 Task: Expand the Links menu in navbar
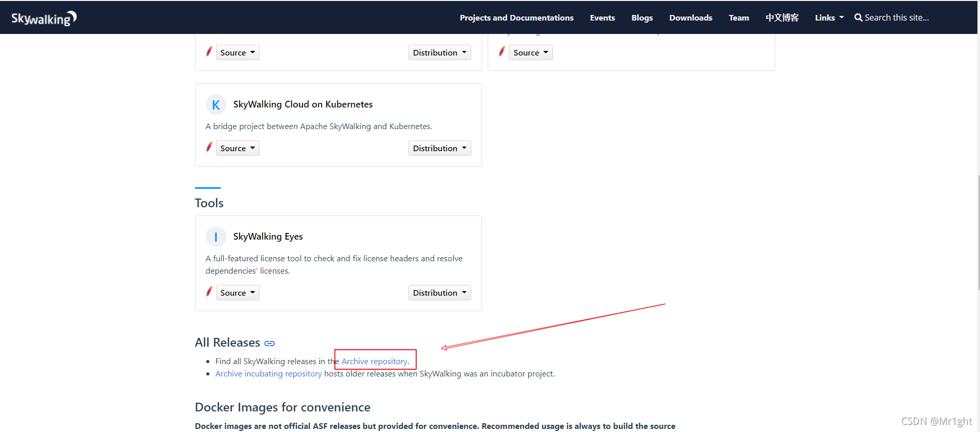pyautogui.click(x=829, y=17)
